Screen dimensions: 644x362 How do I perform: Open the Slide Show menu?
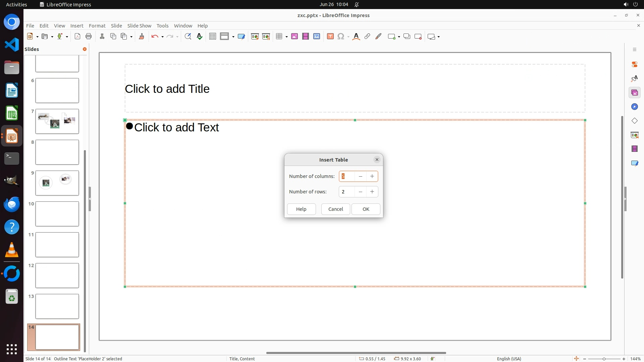click(x=139, y=25)
